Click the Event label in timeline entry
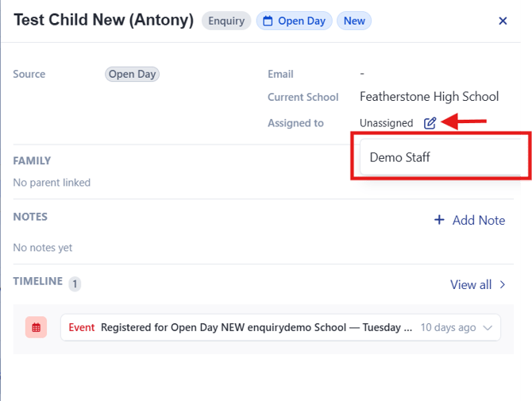 (x=82, y=327)
